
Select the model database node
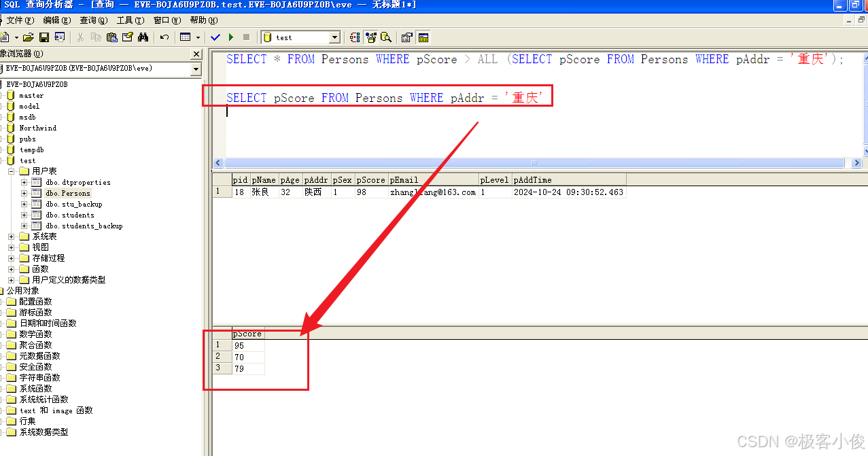pyautogui.click(x=29, y=106)
